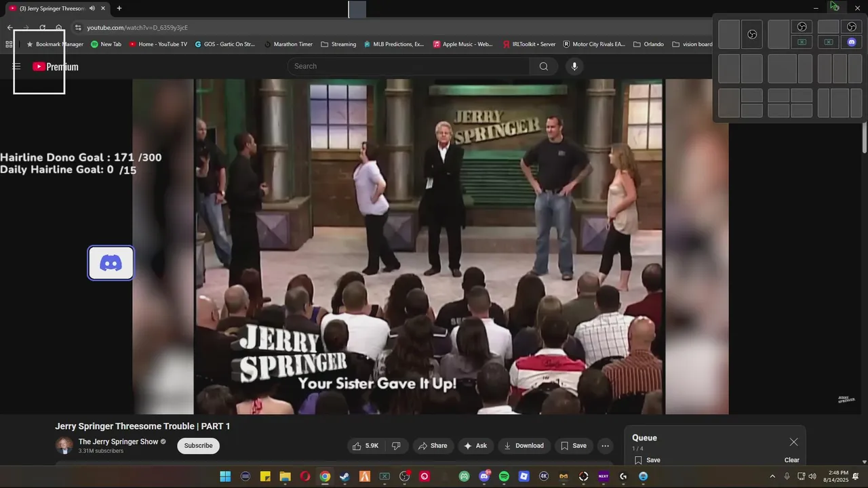Open The Jerry Springer Show channel link
This screenshot has width=868, height=488.
118,442
